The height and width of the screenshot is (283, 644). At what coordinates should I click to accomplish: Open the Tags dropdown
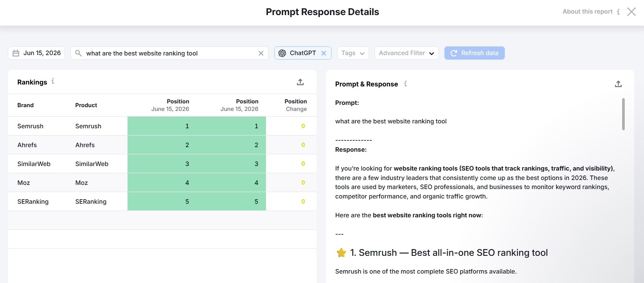(x=353, y=53)
